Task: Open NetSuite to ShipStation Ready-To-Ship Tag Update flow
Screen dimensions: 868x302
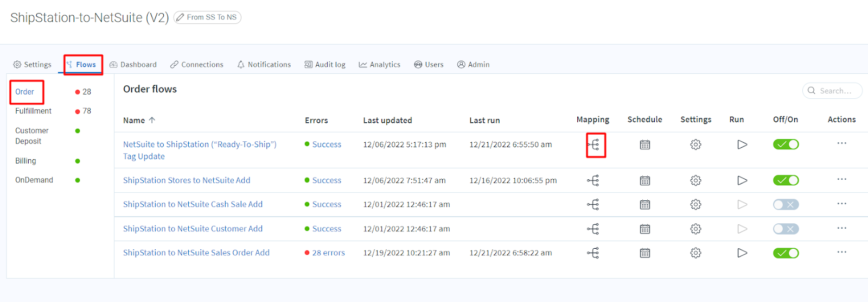Action: point(200,150)
